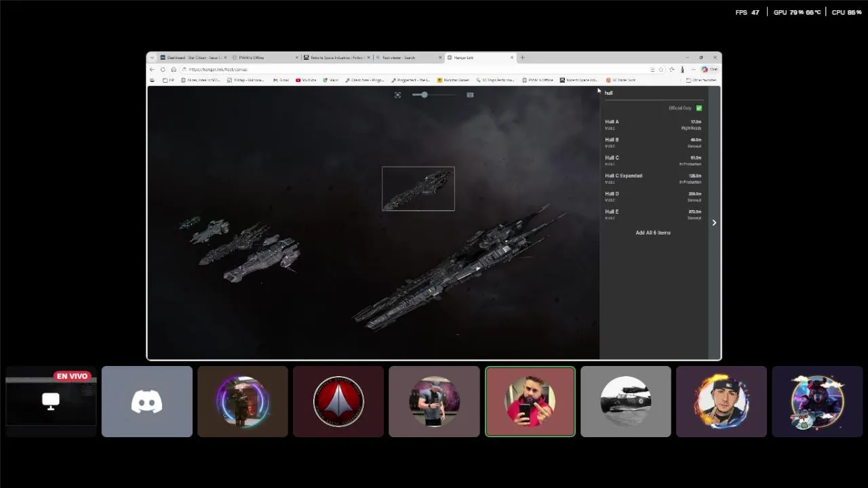Click the address bar URL field
Screen dimensions: 868x488
pos(414,69)
